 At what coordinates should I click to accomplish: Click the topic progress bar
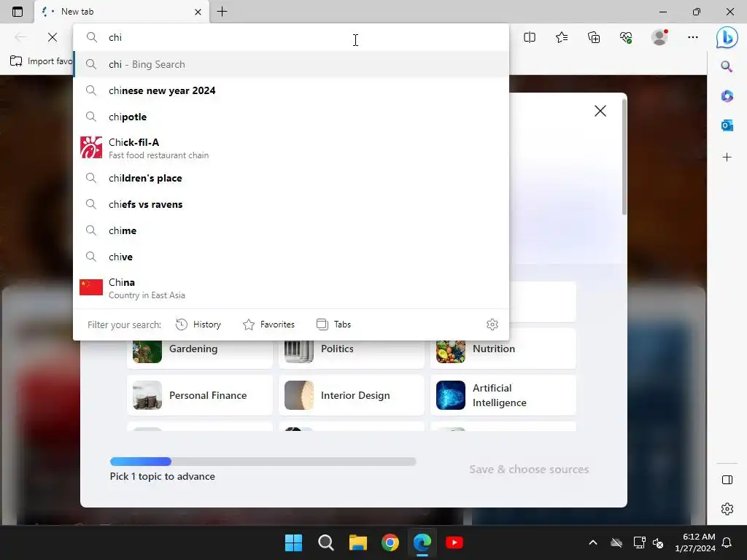263,462
